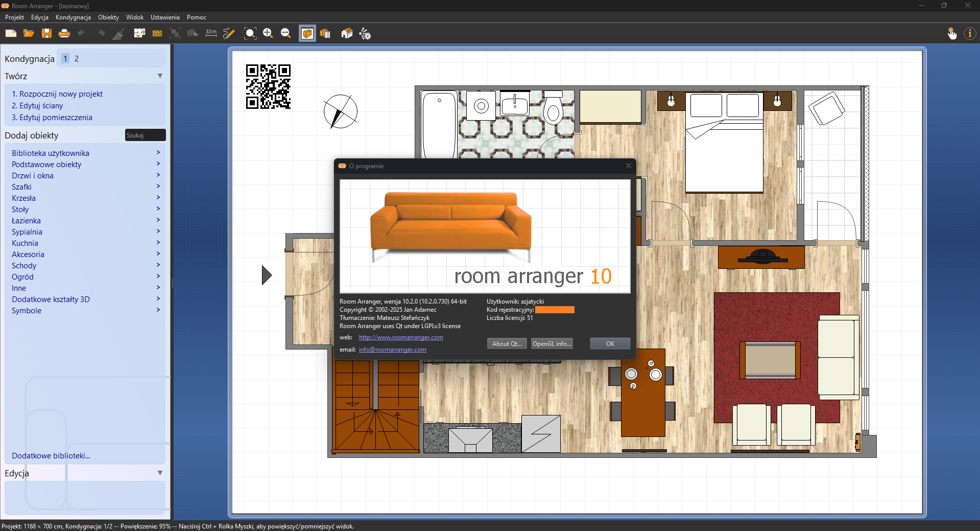Expand the Stoły category
The width and height of the screenshot is (980, 531).
point(85,209)
